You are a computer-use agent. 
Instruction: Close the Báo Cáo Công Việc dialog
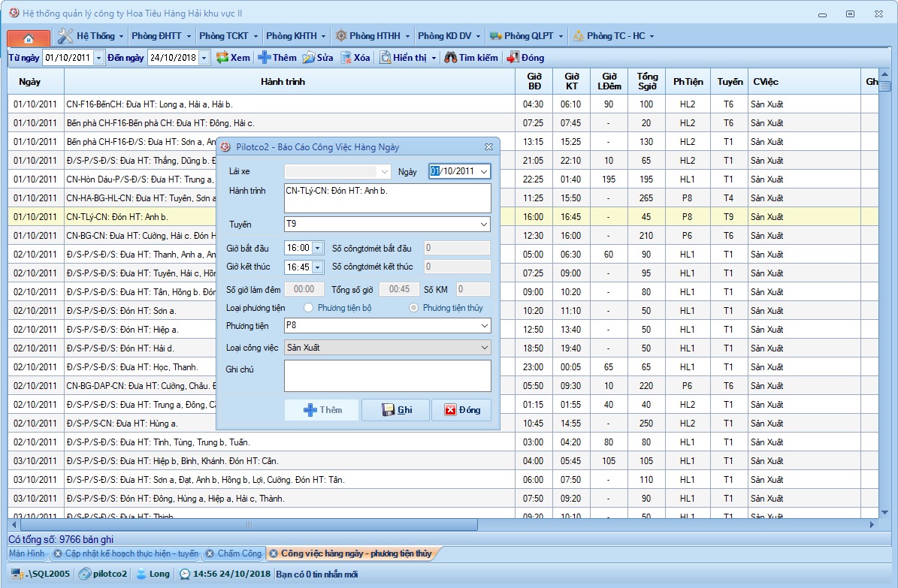click(488, 147)
